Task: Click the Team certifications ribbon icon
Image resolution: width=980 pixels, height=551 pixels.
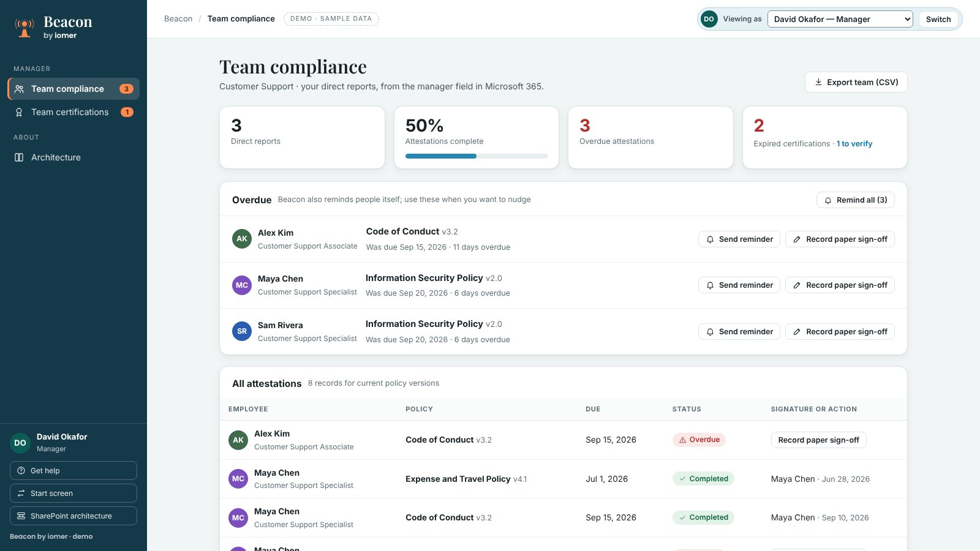Action: [x=19, y=112]
